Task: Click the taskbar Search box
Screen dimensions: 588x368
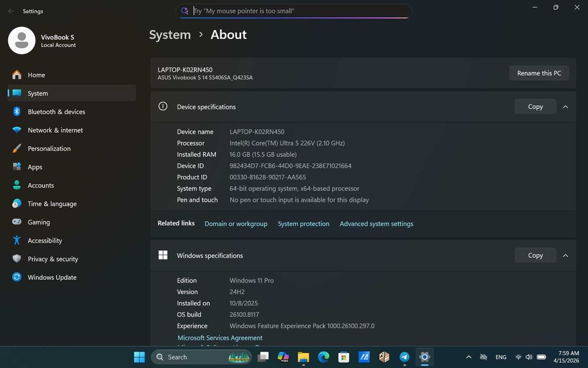Action: 201,357
